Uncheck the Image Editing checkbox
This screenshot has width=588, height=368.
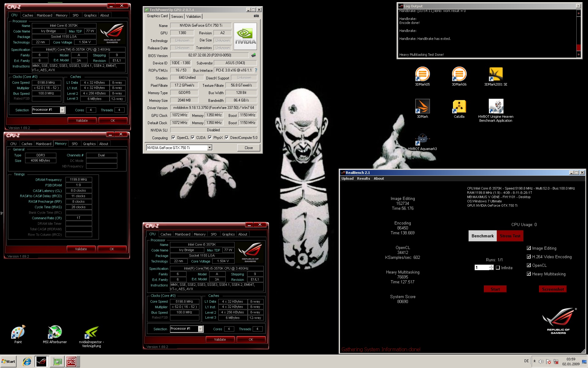coord(529,248)
